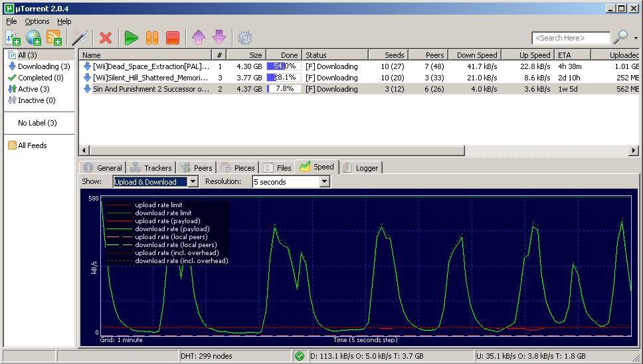The width and height of the screenshot is (643, 364).
Task: Sort by the Peers column header
Action: [427, 55]
